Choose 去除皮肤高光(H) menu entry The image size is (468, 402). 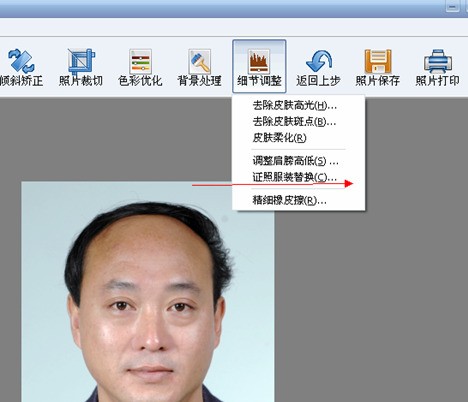[x=299, y=106]
